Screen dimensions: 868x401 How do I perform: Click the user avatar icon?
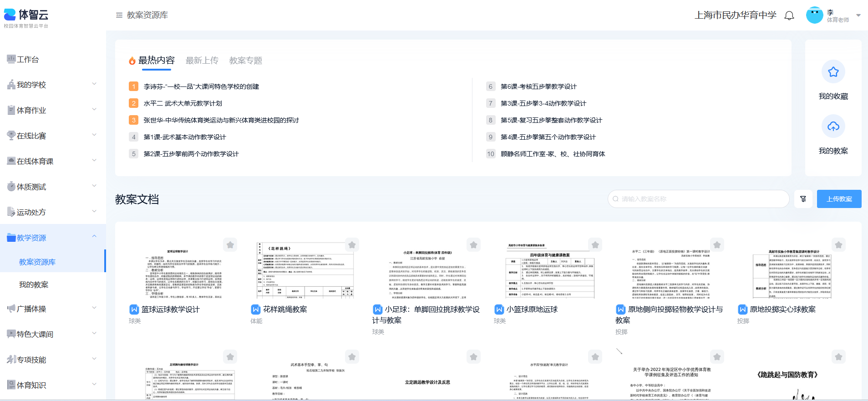coord(814,15)
